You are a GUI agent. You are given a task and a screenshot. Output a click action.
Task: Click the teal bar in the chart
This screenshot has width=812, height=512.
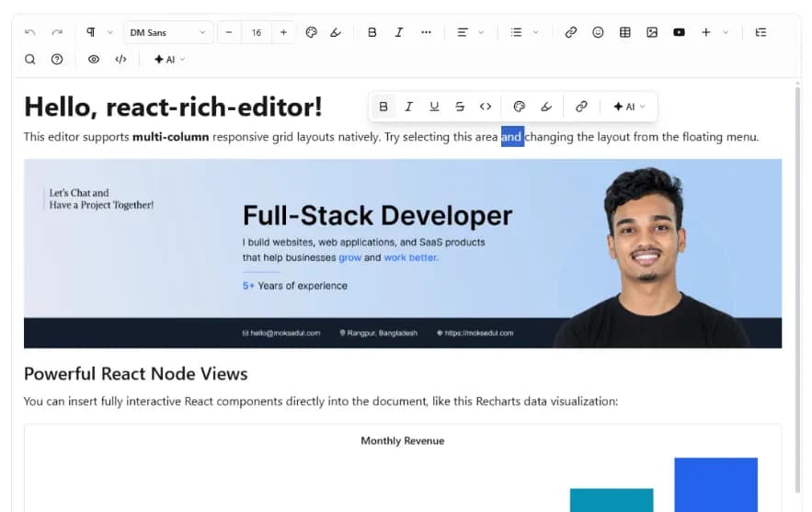[x=612, y=500]
